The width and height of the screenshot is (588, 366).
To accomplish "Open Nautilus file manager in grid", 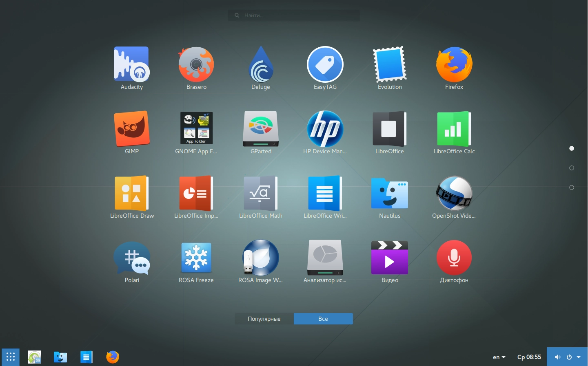I will pyautogui.click(x=390, y=193).
